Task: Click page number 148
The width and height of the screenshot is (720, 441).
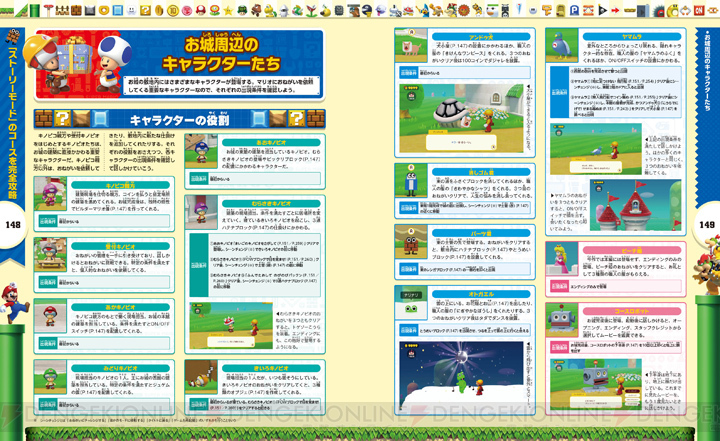Action: coord(13,225)
